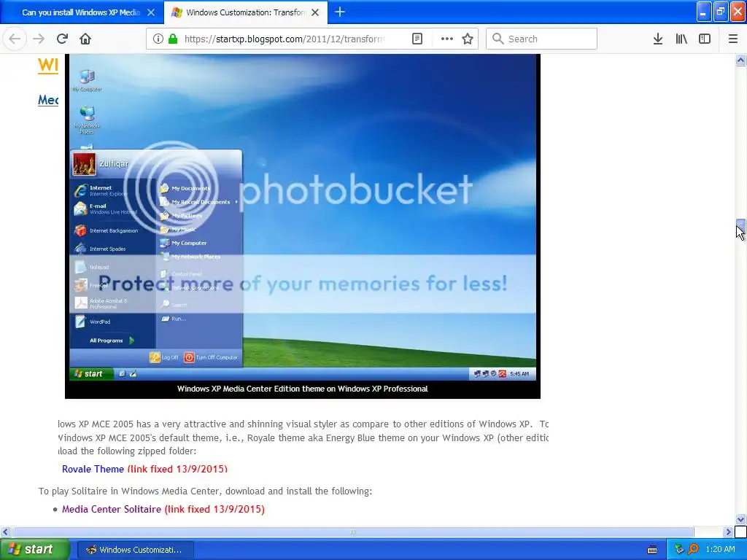Image resolution: width=747 pixels, height=560 pixels.
Task: Click the 1:20 AM system clock
Action: coord(720,550)
